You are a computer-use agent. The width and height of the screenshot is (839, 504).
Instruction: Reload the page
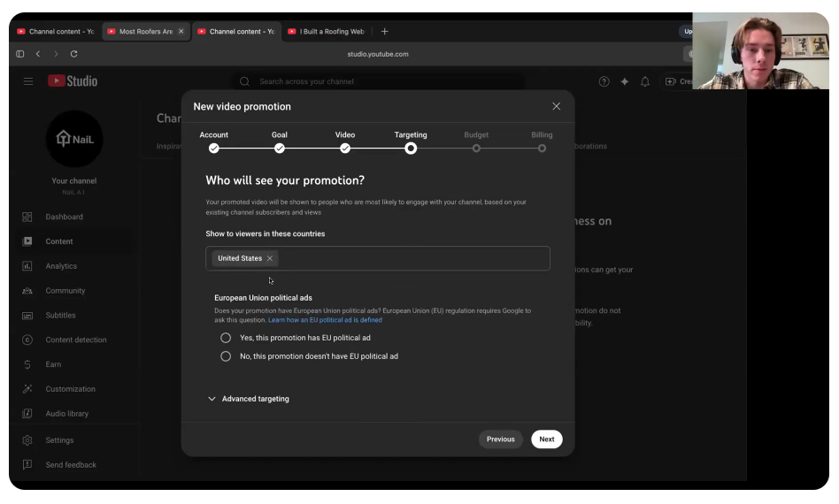coord(73,54)
